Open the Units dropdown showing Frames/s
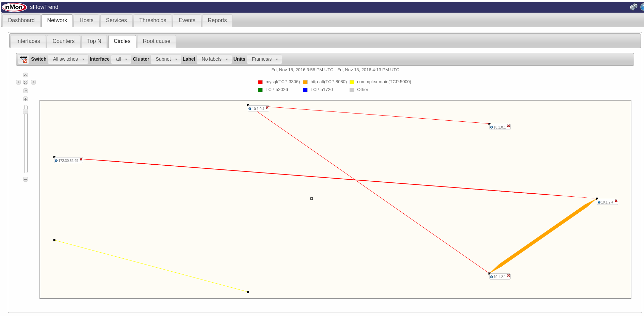Image resolution: width=644 pixels, height=316 pixels. coord(264,59)
